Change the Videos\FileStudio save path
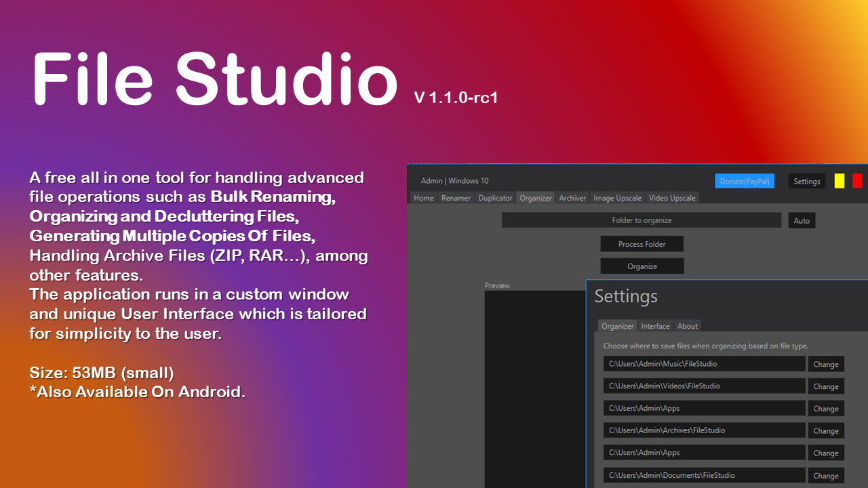The height and width of the screenshot is (488, 868). [826, 386]
